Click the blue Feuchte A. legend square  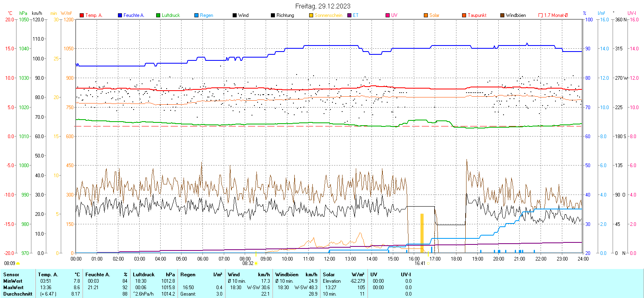tap(120, 15)
